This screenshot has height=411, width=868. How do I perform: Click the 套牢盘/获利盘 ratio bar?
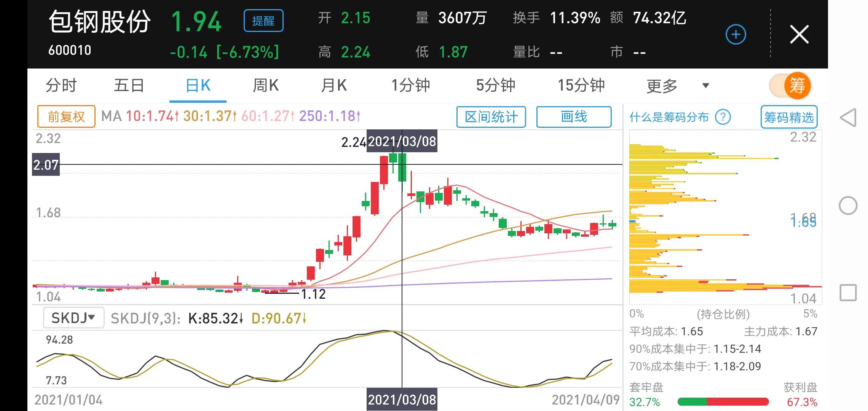[x=723, y=402]
